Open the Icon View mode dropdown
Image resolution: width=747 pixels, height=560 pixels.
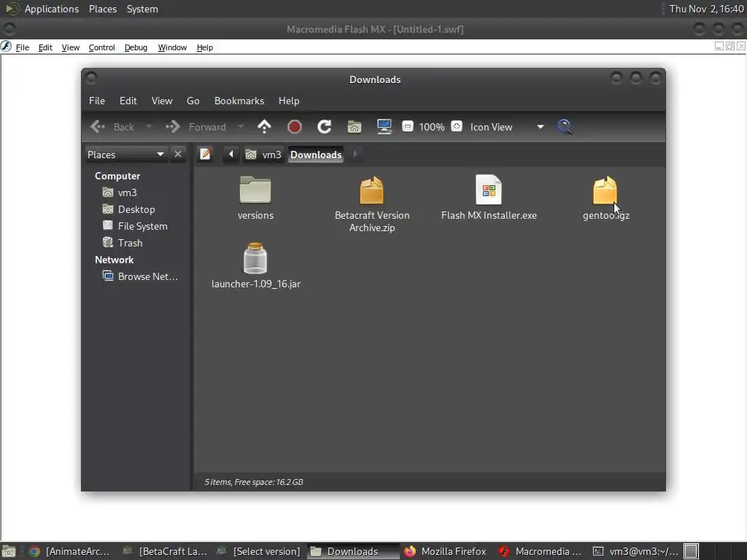(x=507, y=127)
